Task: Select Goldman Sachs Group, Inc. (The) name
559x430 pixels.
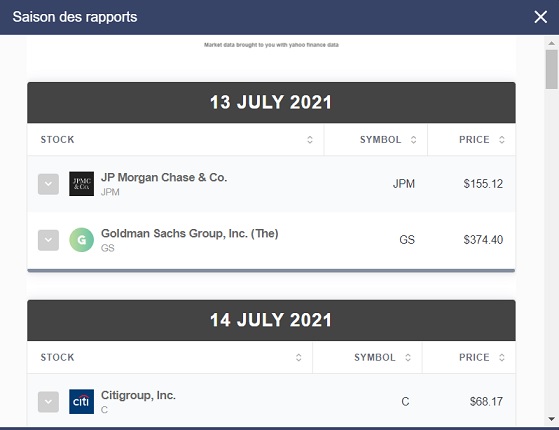Action: click(190, 233)
